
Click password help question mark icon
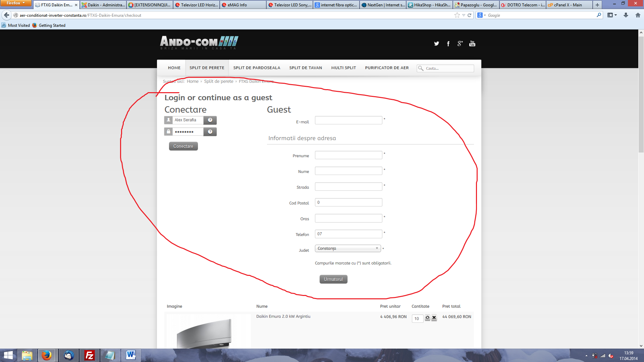click(210, 132)
